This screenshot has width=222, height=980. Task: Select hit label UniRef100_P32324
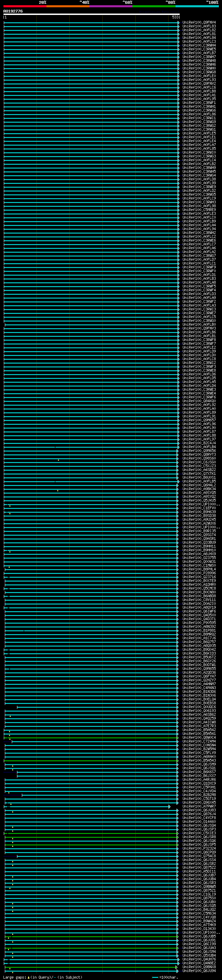point(199,849)
